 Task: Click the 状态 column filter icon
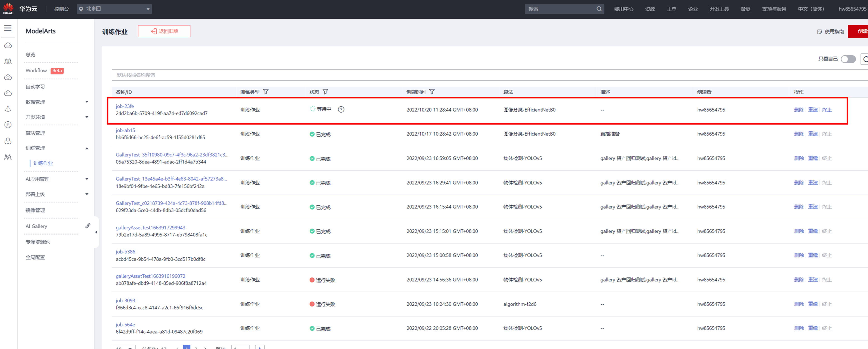[x=325, y=92]
